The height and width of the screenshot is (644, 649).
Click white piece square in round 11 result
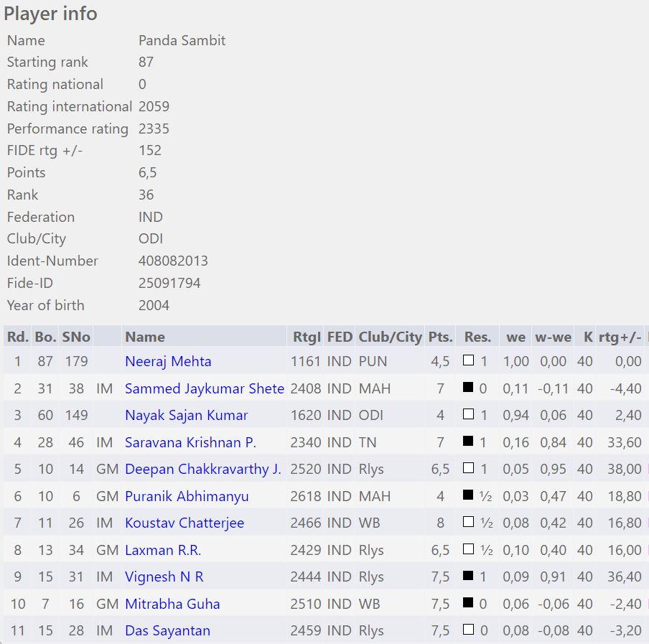click(x=468, y=630)
